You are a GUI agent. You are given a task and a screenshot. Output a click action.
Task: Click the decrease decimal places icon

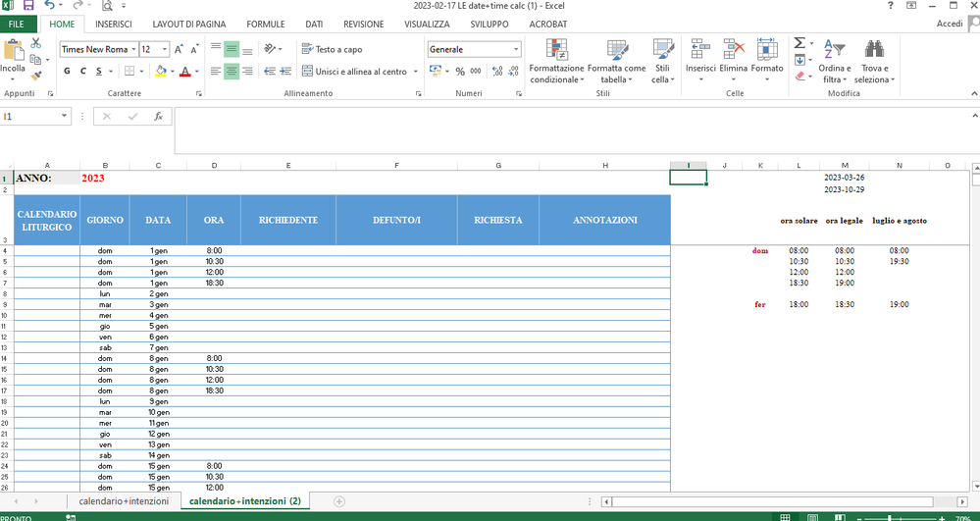(x=514, y=72)
